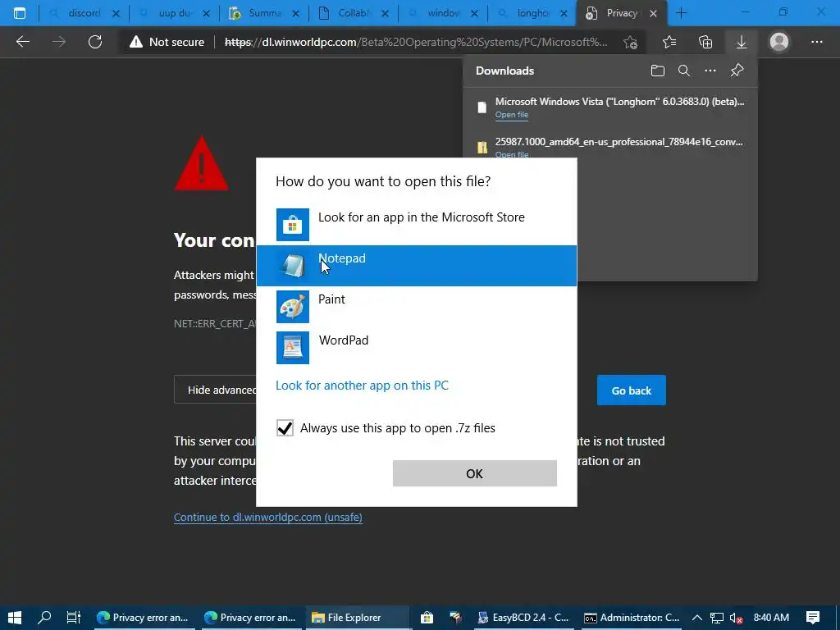
Task: Open the Windows Start button
Action: 15,618
